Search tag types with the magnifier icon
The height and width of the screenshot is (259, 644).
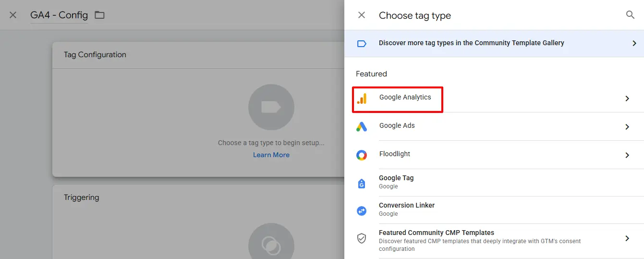[631, 15]
